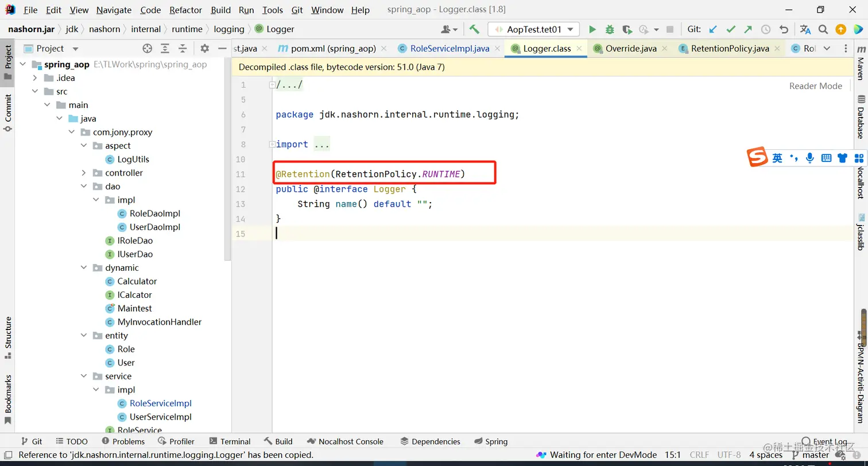
Task: Open the Translate icon in toolbar
Action: coord(805,29)
